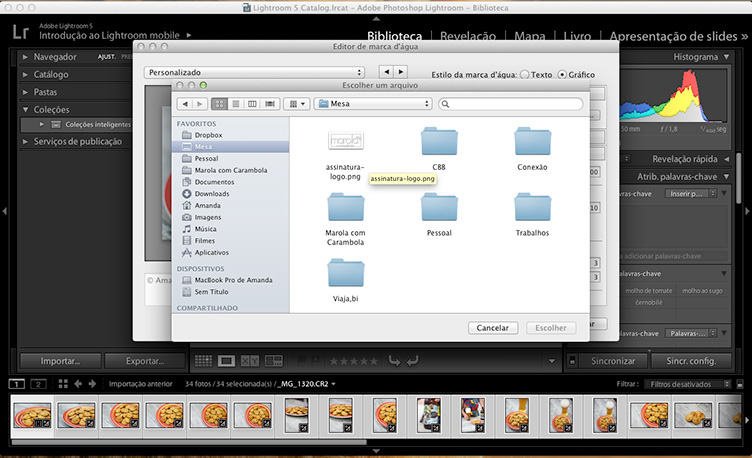Toggle the auto-sync switch beside Sincronizar

click(x=573, y=360)
